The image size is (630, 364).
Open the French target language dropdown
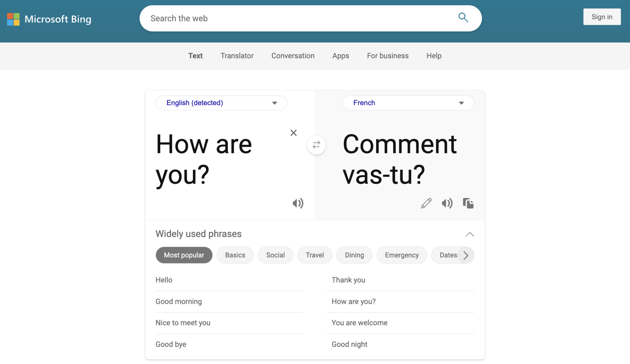click(x=408, y=103)
